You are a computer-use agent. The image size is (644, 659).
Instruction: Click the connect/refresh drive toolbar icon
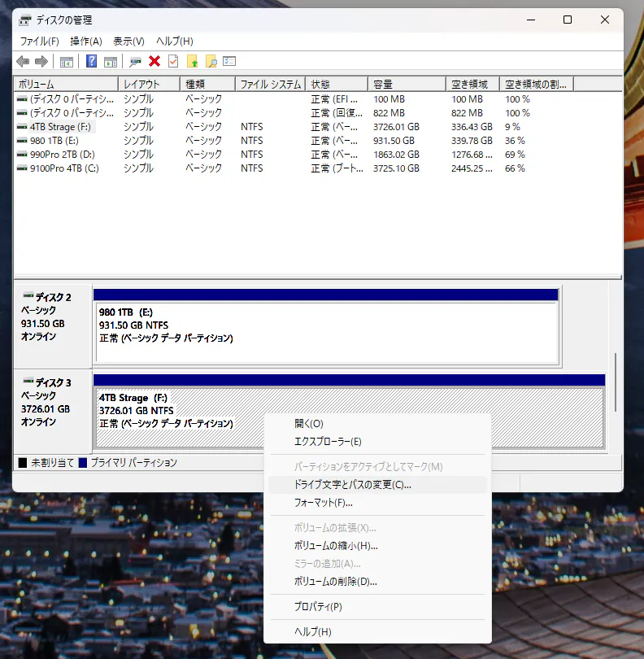(x=135, y=62)
